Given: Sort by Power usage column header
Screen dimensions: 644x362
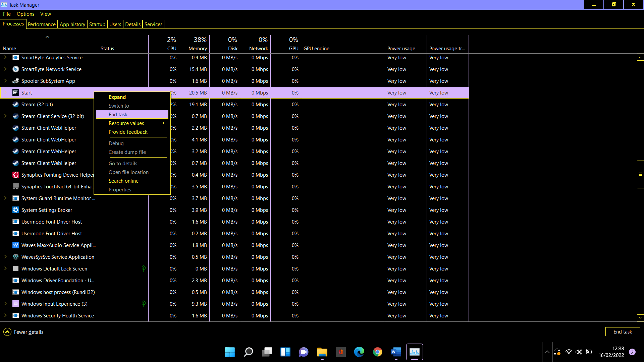Looking at the screenshot, I should (406, 44).
